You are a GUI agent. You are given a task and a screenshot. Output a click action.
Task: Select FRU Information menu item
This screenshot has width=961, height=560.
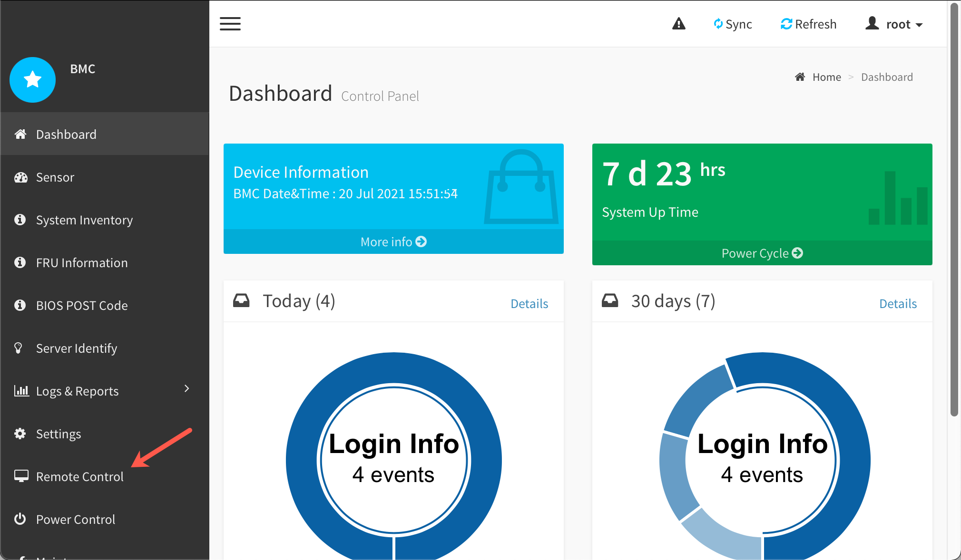click(81, 263)
